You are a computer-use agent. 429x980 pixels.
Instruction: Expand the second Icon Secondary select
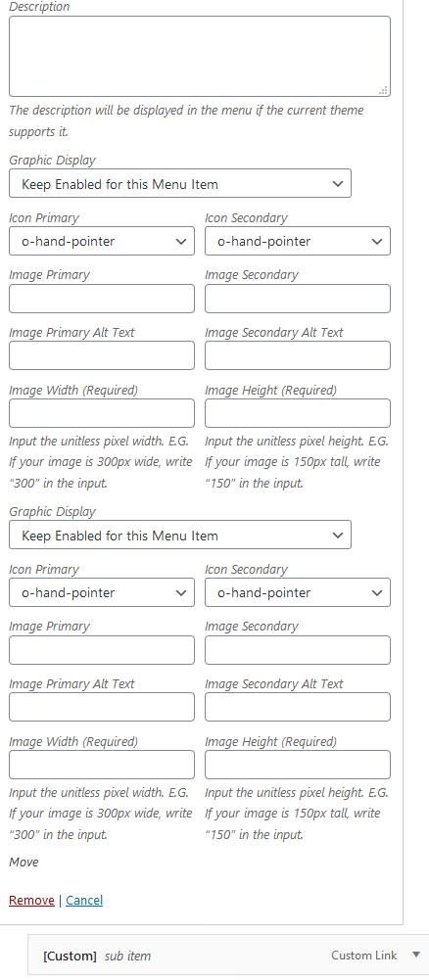(x=298, y=592)
